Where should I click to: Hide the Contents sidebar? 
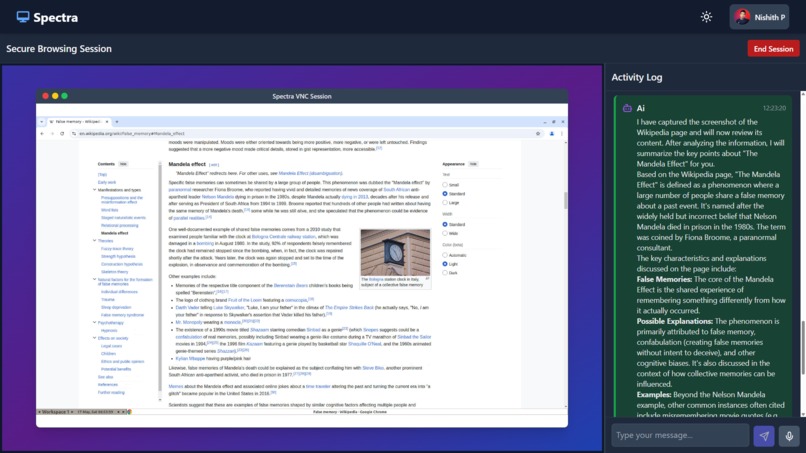pos(123,164)
